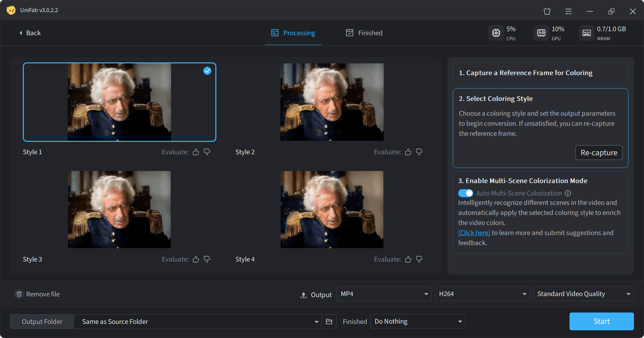Switch to the Finished tab
This screenshot has width=644, height=338.
coord(364,33)
